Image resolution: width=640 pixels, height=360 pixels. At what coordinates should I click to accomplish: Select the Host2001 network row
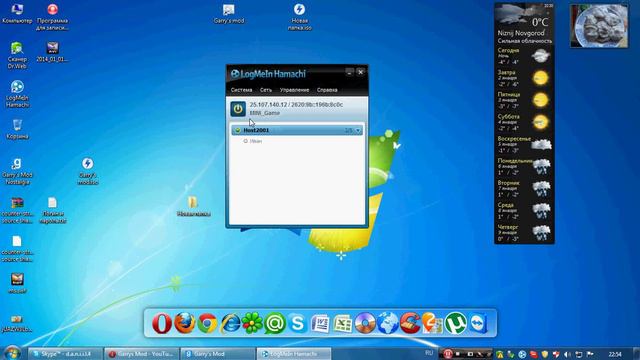[297, 130]
